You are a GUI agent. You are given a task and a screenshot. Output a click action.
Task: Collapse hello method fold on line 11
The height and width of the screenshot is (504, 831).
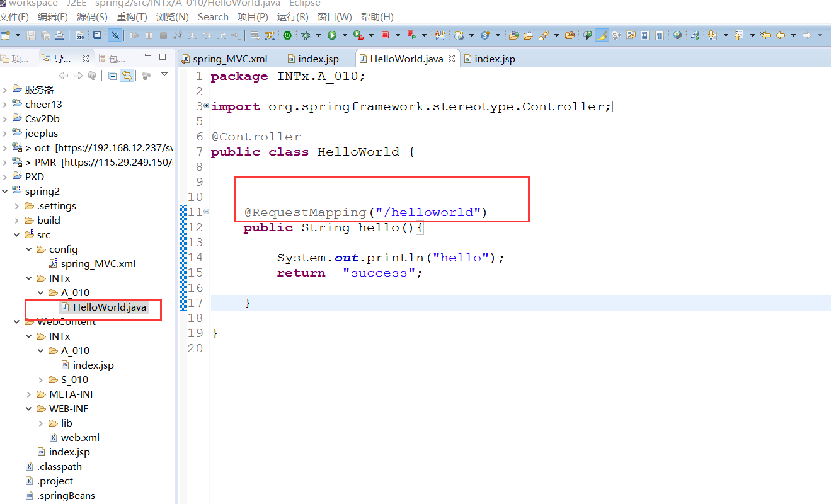207,212
